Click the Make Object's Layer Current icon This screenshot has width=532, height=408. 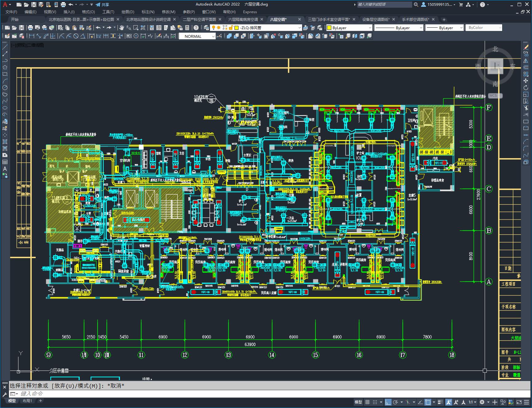[x=305, y=28]
